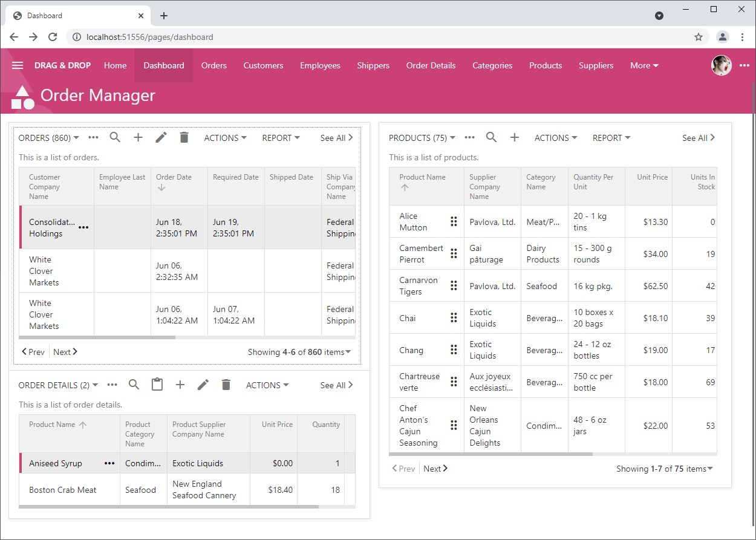
Task: Click the add (+) icon for Orders
Action: (138, 137)
